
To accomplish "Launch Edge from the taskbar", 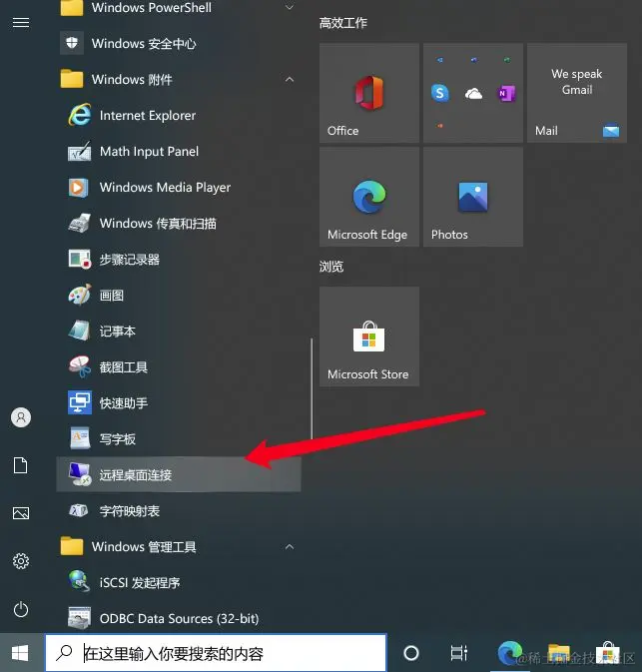I will [x=509, y=653].
